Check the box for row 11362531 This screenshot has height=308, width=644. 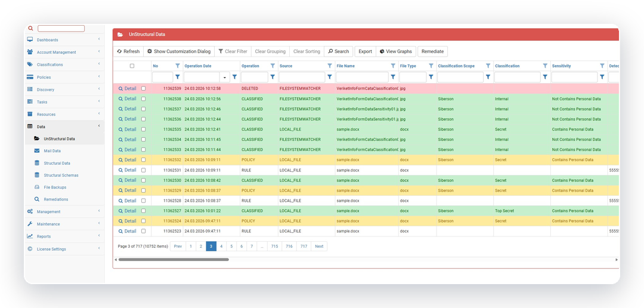pyautogui.click(x=143, y=170)
